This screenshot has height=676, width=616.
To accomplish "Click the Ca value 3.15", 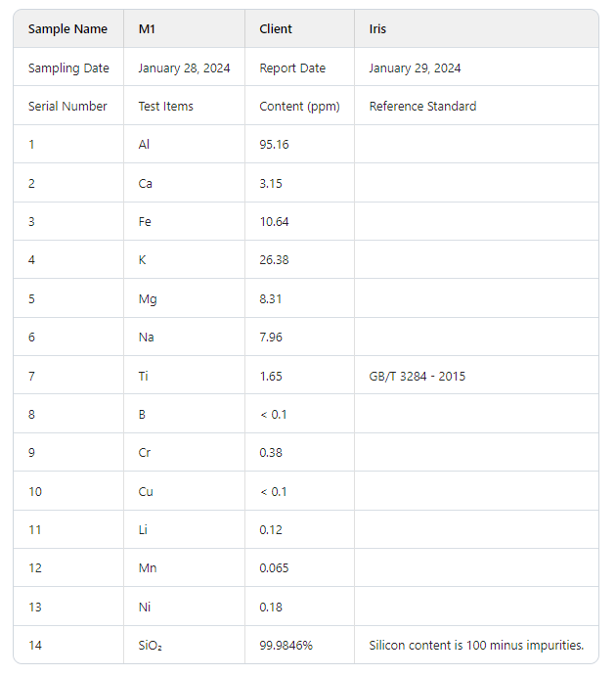I will coord(271,183).
